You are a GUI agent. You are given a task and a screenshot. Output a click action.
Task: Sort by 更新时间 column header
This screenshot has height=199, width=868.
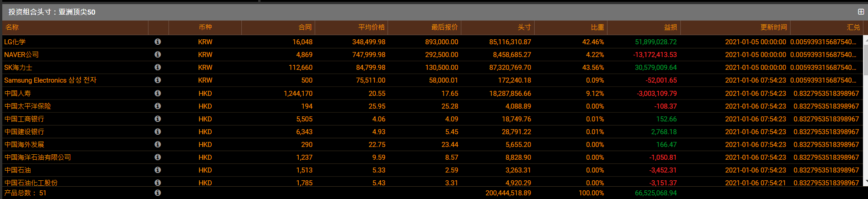pyautogui.click(x=735, y=27)
